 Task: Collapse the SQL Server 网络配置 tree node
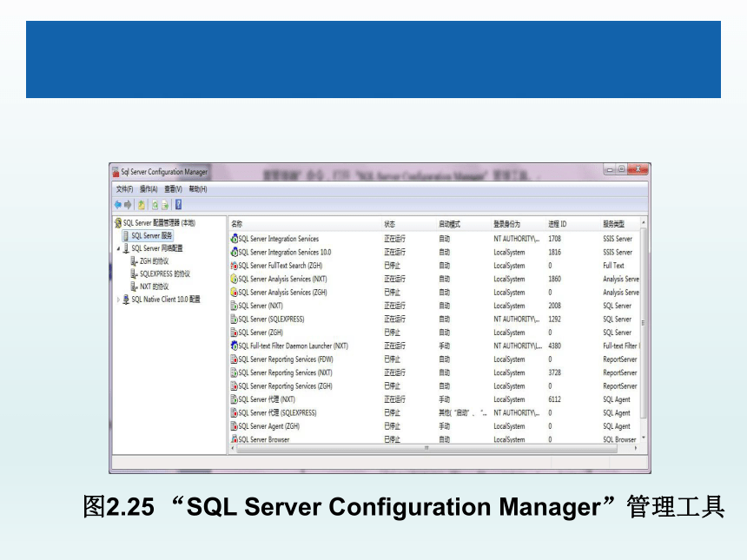[119, 248]
